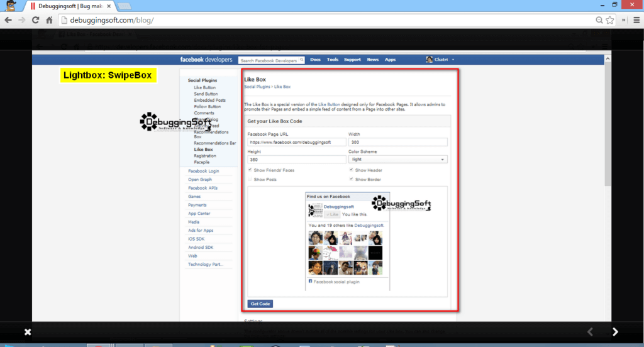Open the Follow Button sidebar link
This screenshot has height=347, width=644.
207,107
